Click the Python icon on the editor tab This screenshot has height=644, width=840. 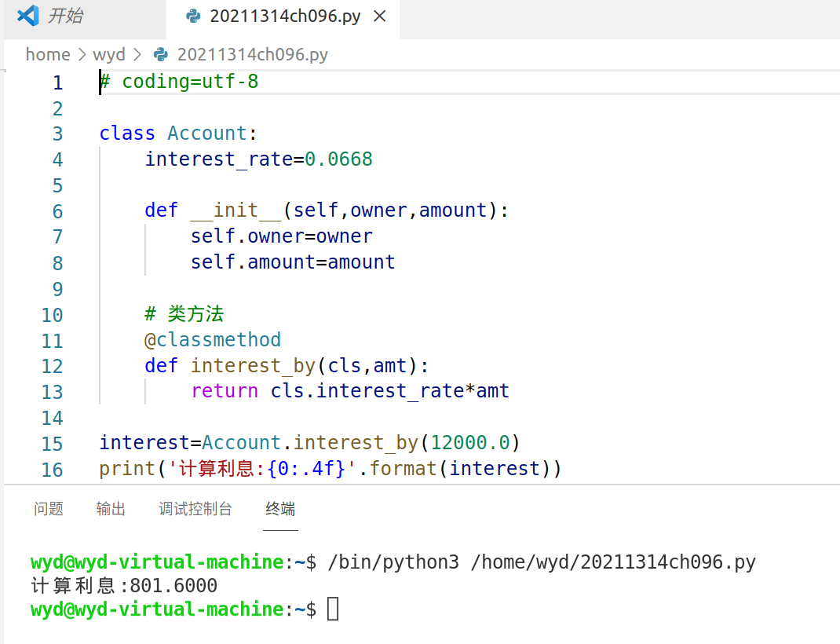[x=193, y=16]
